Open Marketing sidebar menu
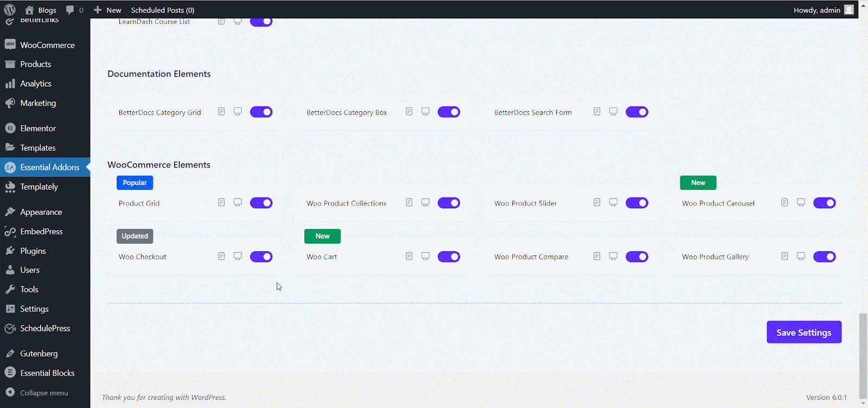The width and height of the screenshot is (868, 408). (x=45, y=103)
